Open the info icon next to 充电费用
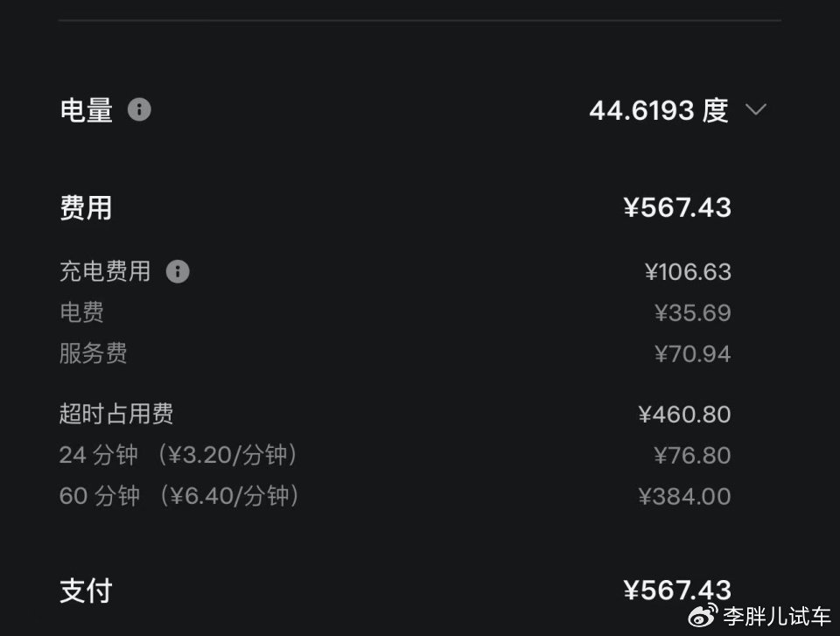Image resolution: width=840 pixels, height=636 pixels. (178, 271)
